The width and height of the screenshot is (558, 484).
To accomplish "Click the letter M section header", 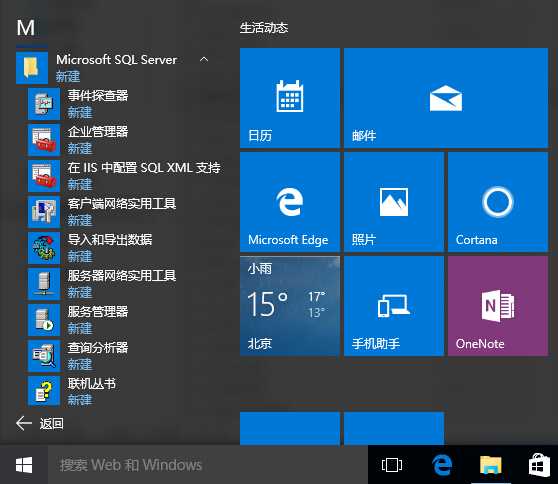I will (x=26, y=28).
